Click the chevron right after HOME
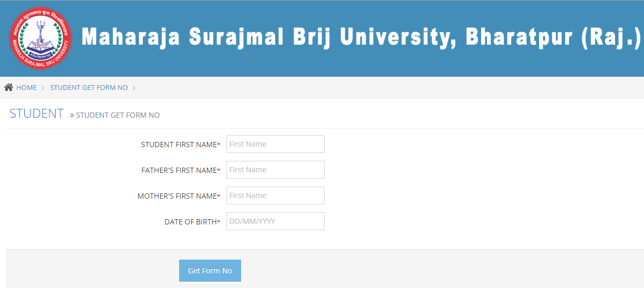Screen dimensions: 644x288 43,88
